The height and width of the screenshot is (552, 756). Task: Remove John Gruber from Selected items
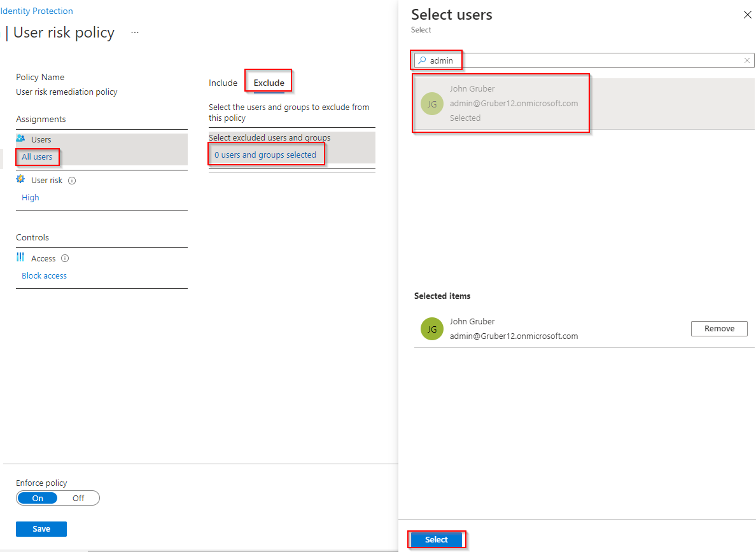pos(719,329)
